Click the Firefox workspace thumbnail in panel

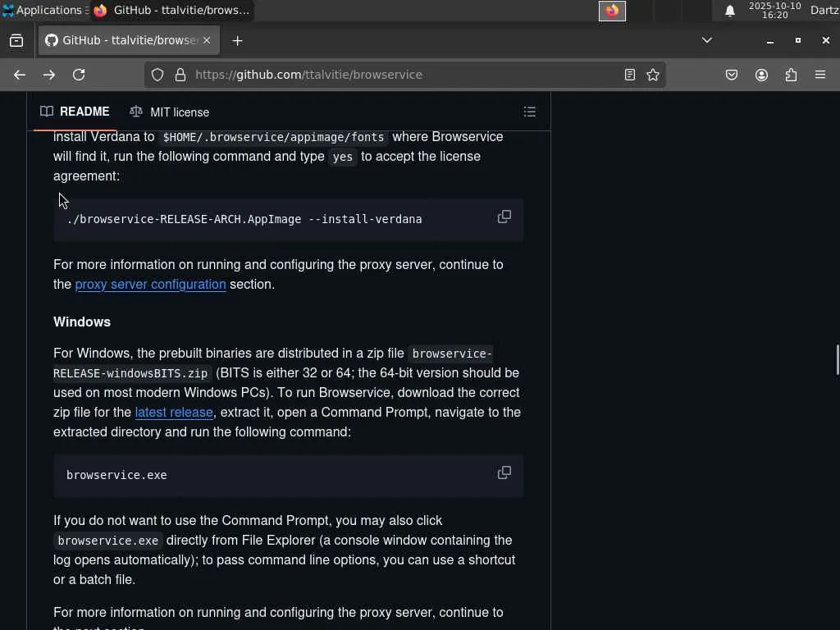click(x=612, y=11)
